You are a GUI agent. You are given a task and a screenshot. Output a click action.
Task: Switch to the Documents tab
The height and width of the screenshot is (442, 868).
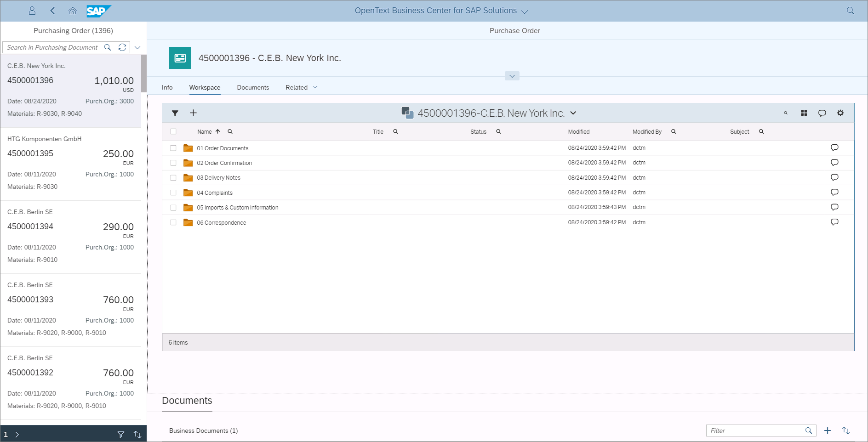coord(253,87)
